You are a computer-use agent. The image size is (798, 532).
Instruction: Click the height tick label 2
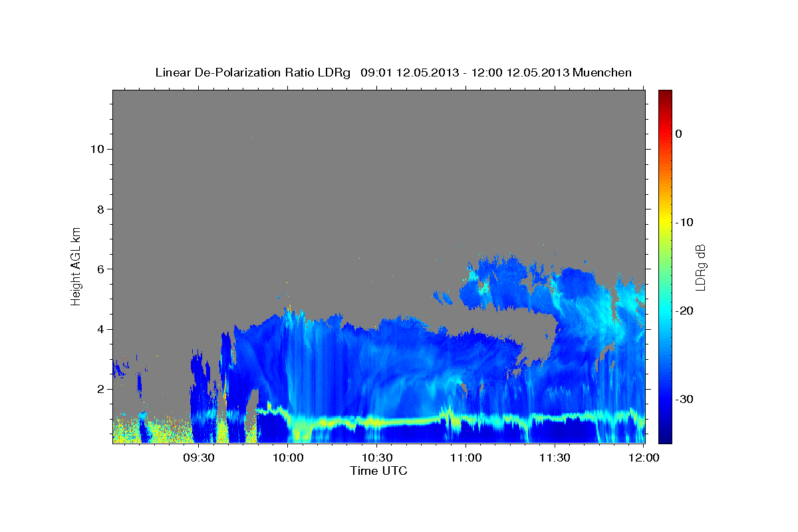(100, 389)
